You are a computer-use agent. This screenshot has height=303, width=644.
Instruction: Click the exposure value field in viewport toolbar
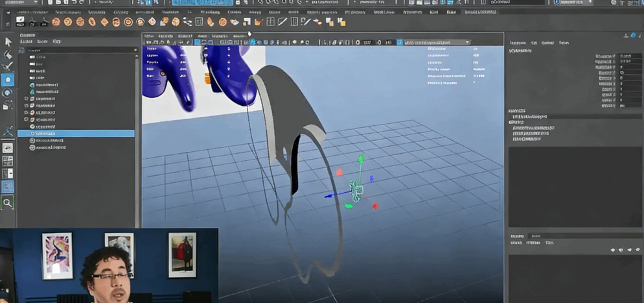(x=367, y=42)
